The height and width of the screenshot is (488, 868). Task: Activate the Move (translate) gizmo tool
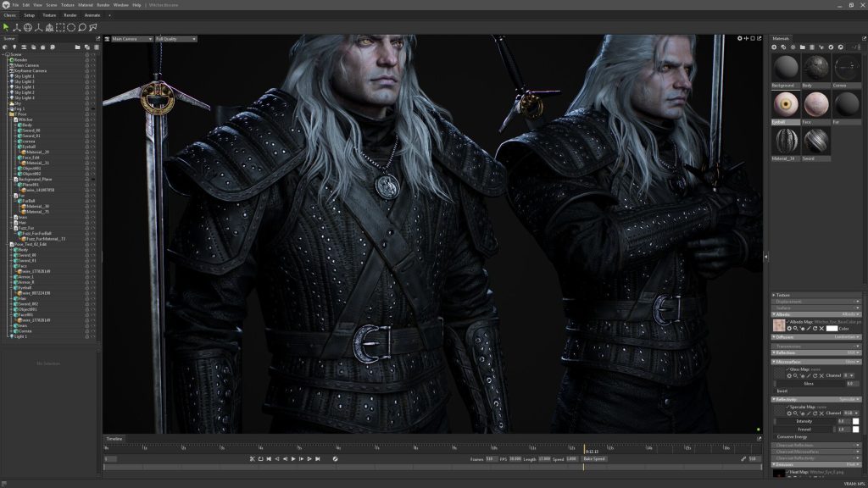click(17, 27)
